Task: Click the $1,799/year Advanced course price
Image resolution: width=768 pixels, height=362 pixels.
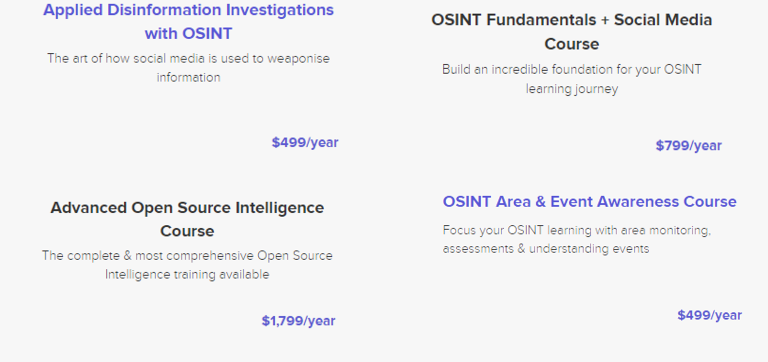Action: (x=298, y=321)
